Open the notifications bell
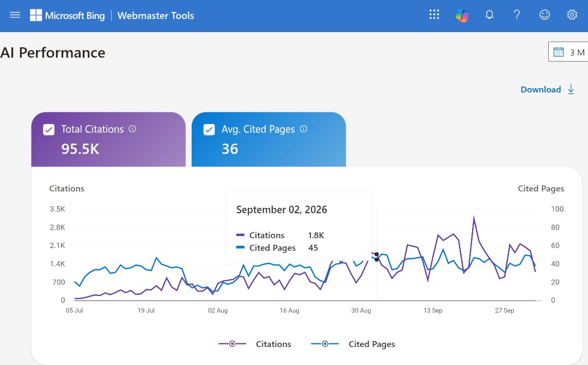 click(x=489, y=15)
